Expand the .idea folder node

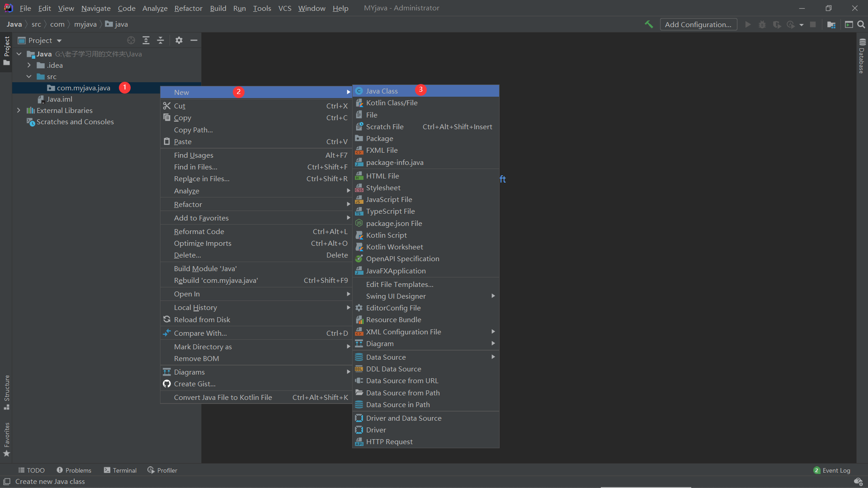click(x=29, y=65)
